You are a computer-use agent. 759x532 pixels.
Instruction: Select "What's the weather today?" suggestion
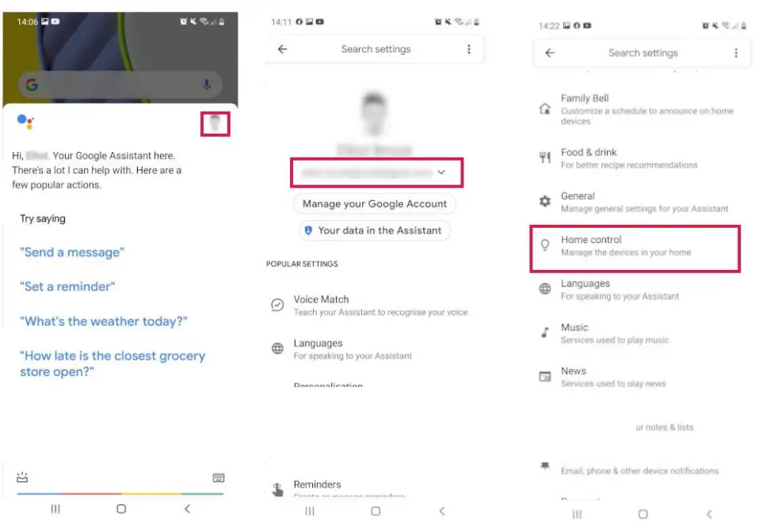click(103, 321)
